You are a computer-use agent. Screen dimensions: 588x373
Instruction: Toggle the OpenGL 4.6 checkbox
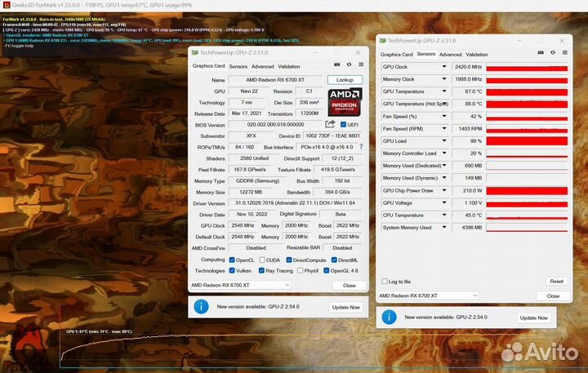[x=326, y=270]
